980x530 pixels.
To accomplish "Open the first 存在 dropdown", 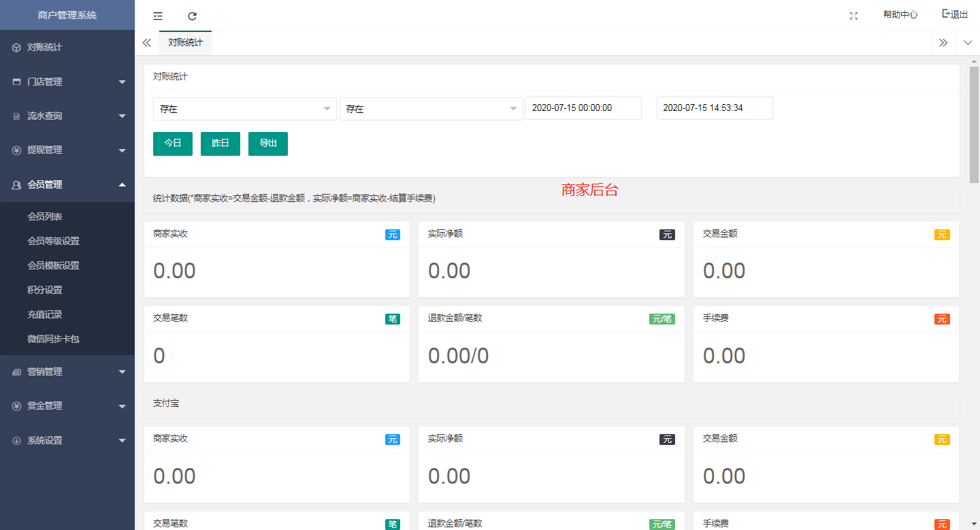I will coord(245,109).
